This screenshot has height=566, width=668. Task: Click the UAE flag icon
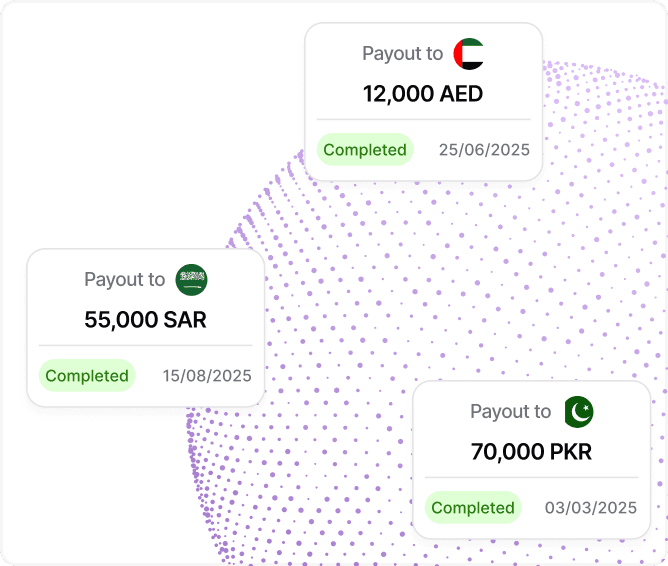tap(469, 54)
